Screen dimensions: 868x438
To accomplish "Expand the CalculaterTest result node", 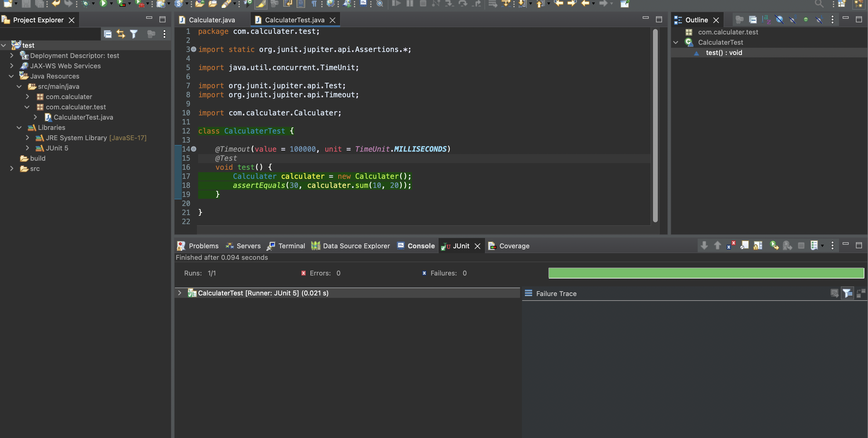I will (x=180, y=293).
